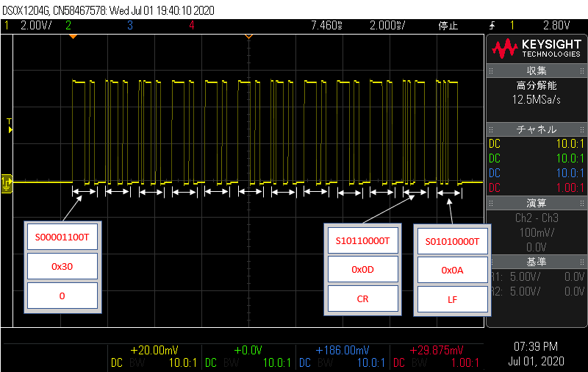Click the yellow +20.00mV offset readout
The image size is (588, 372).
154,350
